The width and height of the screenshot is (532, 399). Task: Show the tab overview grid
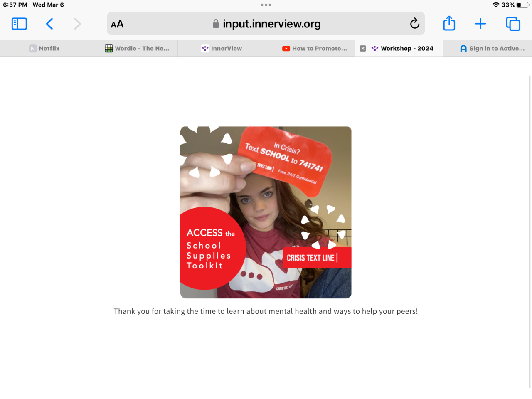pos(513,24)
